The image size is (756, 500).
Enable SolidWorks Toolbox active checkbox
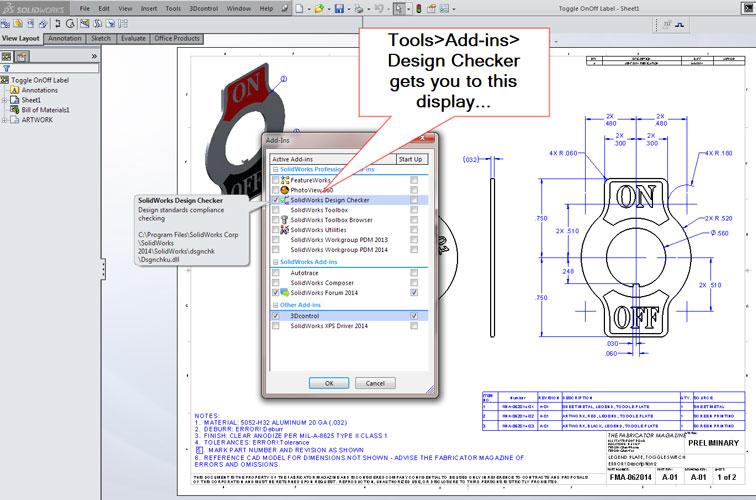[276, 210]
